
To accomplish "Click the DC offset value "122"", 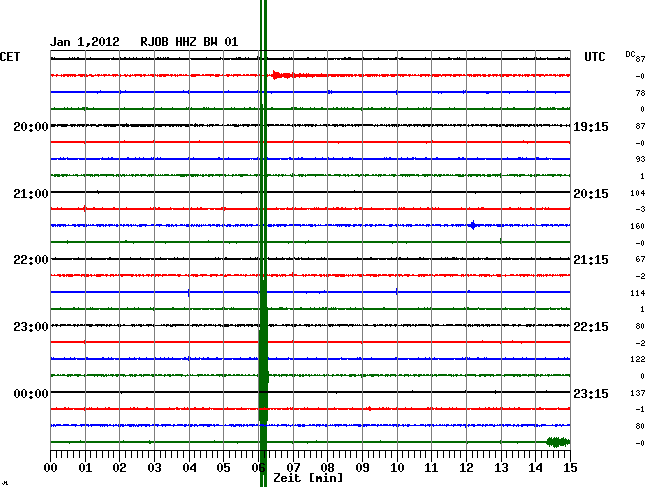I will point(638,359).
